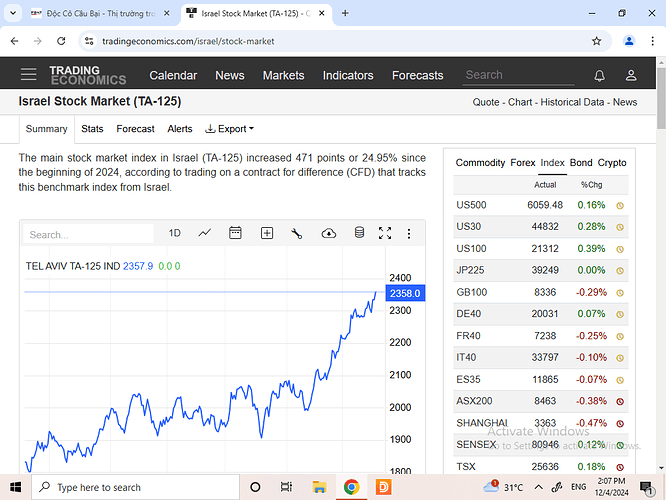View site information icon in address bar

pyautogui.click(x=89, y=41)
